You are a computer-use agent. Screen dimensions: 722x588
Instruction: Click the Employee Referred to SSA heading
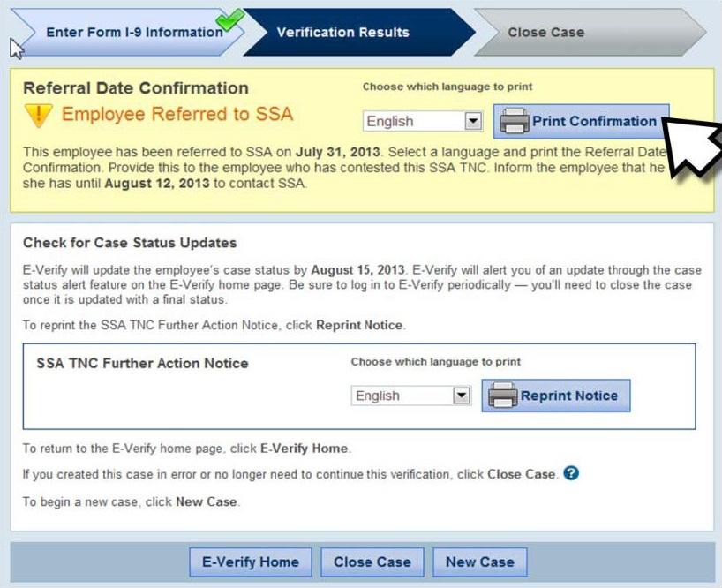pyautogui.click(x=177, y=114)
